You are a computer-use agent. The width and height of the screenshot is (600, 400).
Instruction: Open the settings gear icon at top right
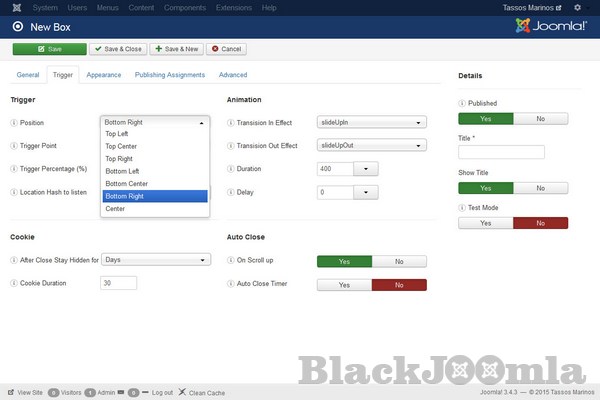[x=590, y=8]
